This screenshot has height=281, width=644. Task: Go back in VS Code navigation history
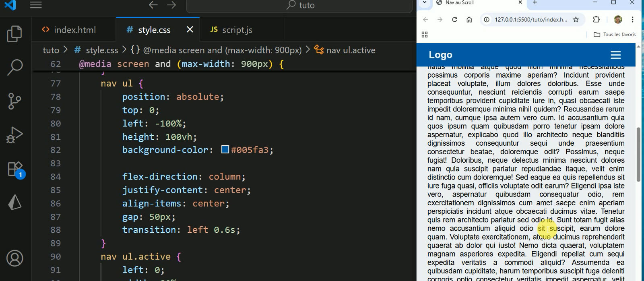pyautogui.click(x=153, y=5)
